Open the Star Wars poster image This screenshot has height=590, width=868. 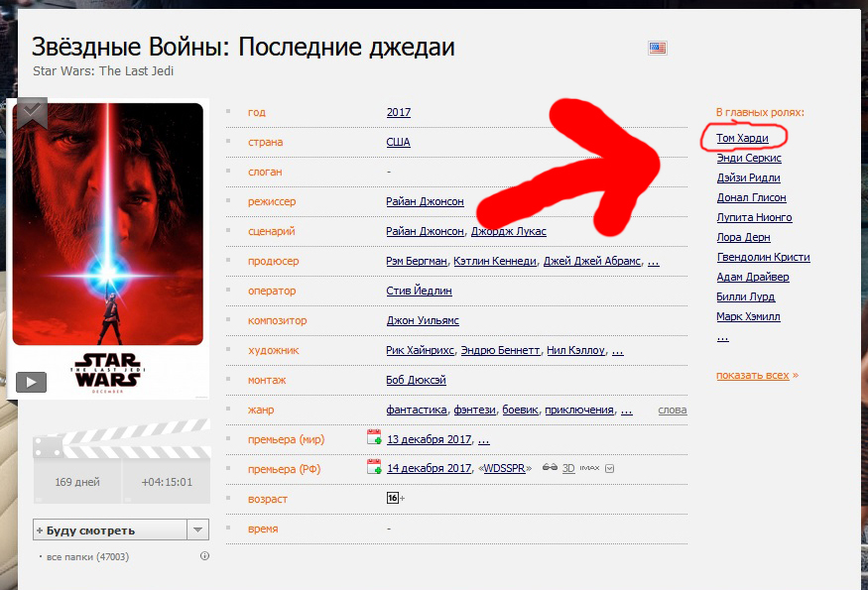click(108, 249)
